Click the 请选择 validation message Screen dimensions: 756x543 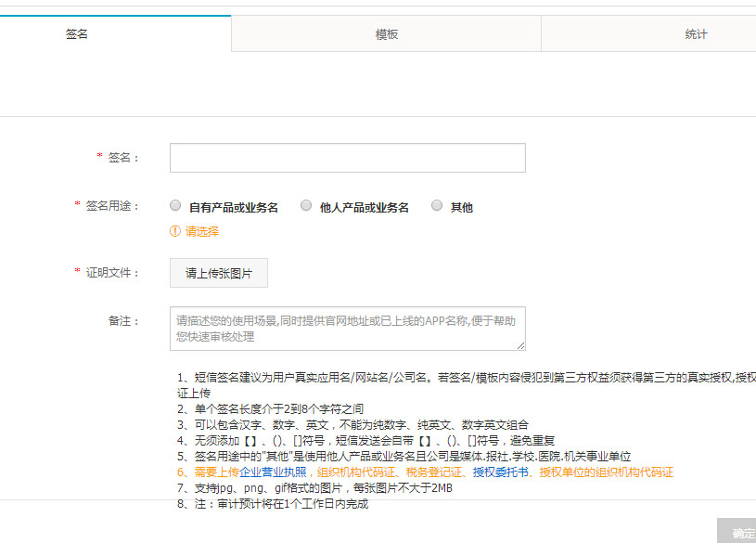202,232
